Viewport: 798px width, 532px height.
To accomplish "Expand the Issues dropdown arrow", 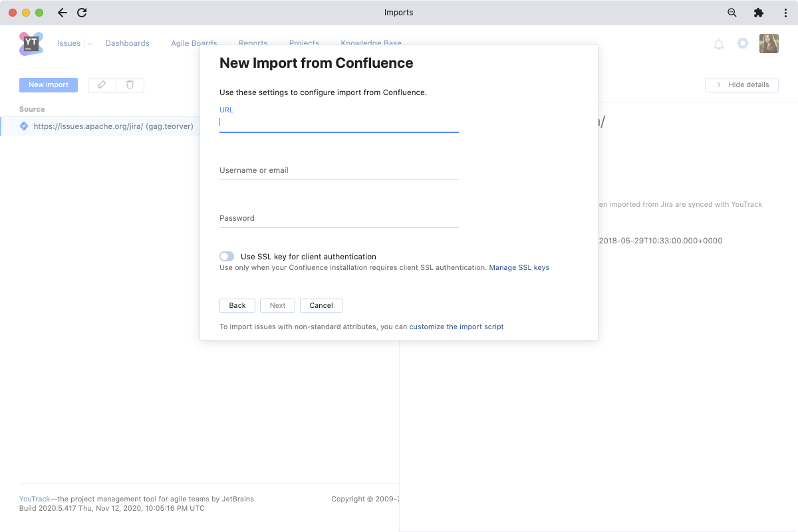I will [x=89, y=44].
